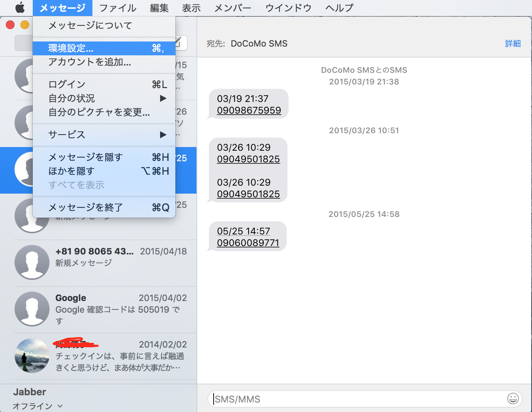Select the +81 90 8065 contact avatar
This screenshot has width=532, height=412.
tap(32, 262)
